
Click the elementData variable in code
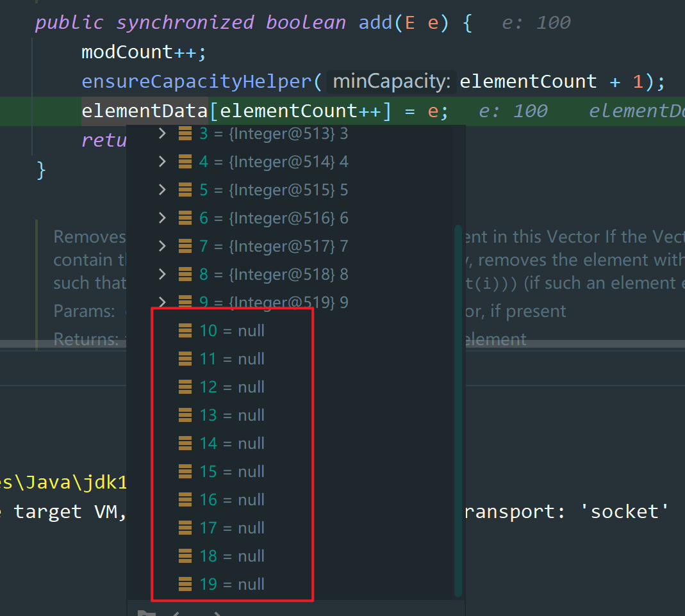144,111
